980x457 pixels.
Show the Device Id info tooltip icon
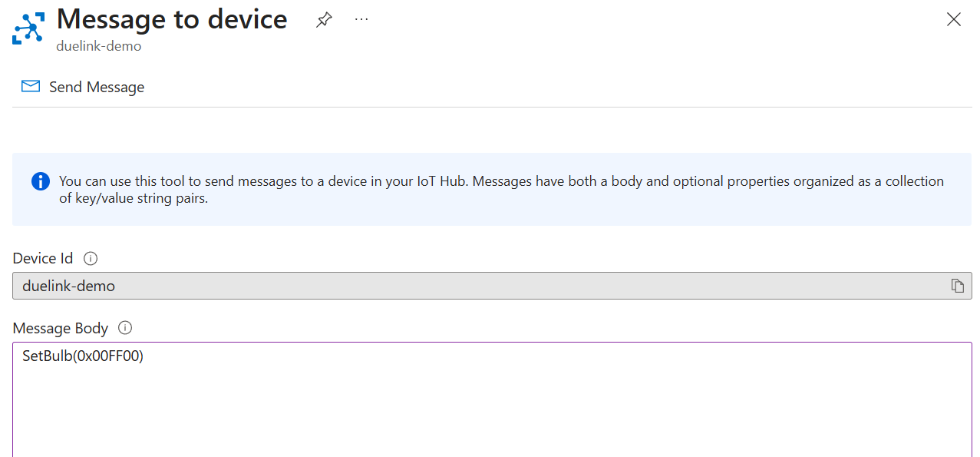(x=90, y=258)
